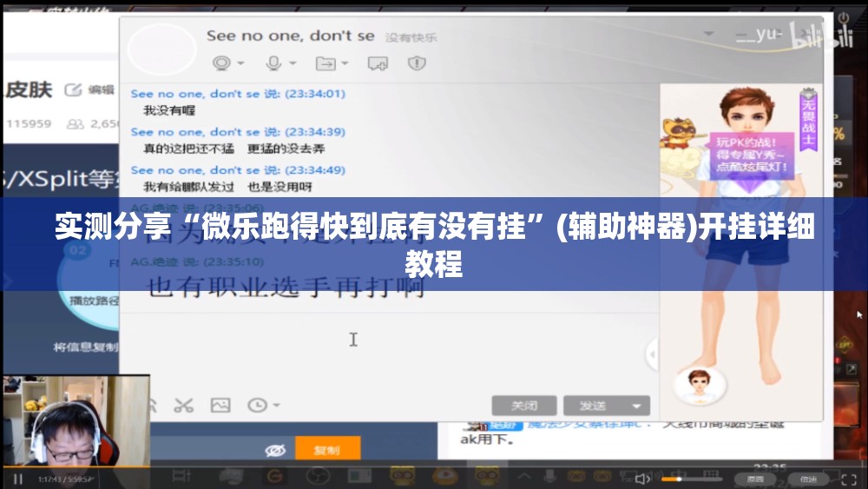Viewport: 868px width, 489px height.
Task: Toggle the crossed-out eye visibility icon
Action: click(x=275, y=450)
